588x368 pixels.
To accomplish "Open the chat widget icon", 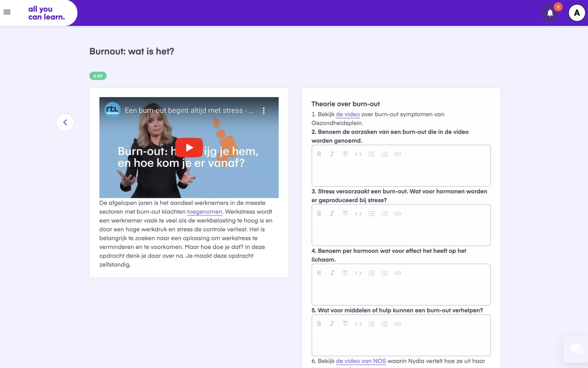I will 576,349.
